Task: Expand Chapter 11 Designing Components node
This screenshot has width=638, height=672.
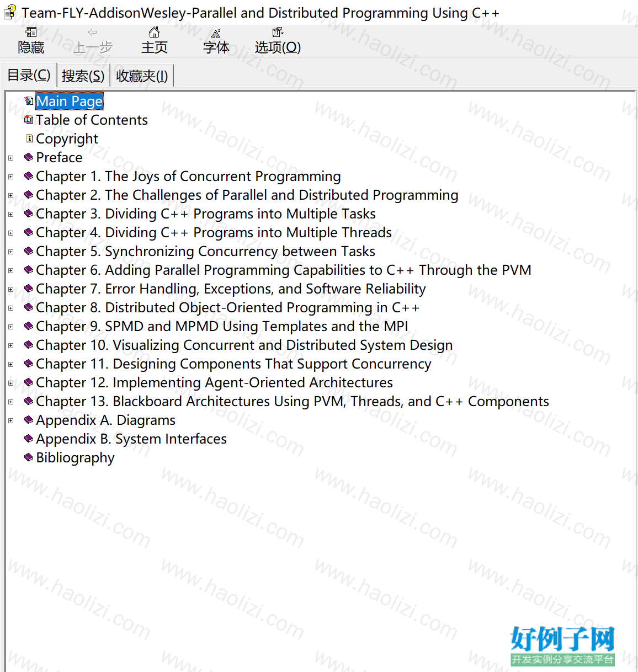Action: (x=10, y=365)
